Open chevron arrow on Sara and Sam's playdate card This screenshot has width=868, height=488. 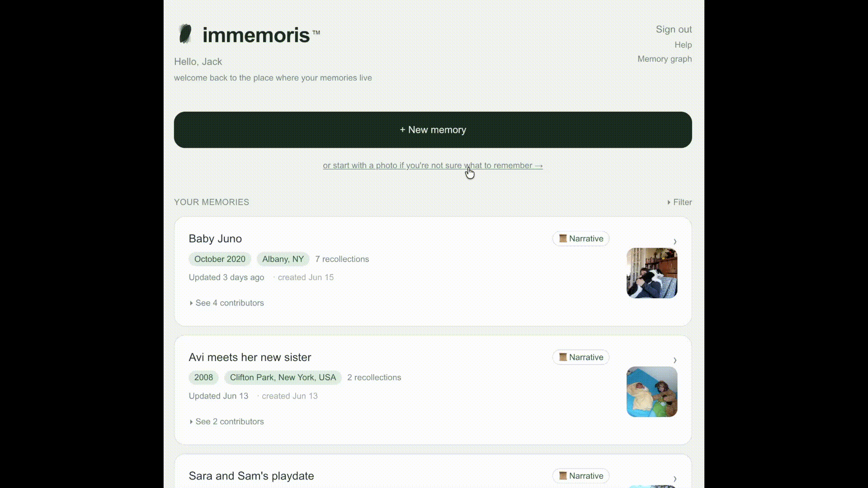[x=675, y=479]
